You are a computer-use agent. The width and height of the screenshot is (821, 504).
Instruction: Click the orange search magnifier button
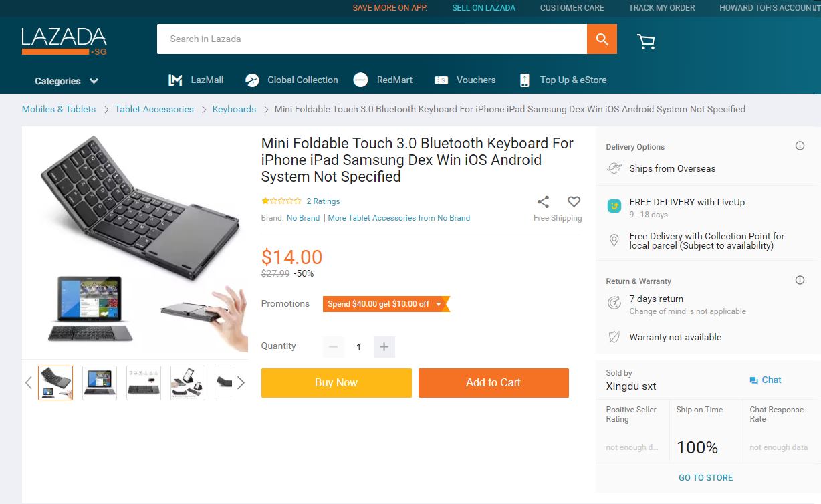602,39
